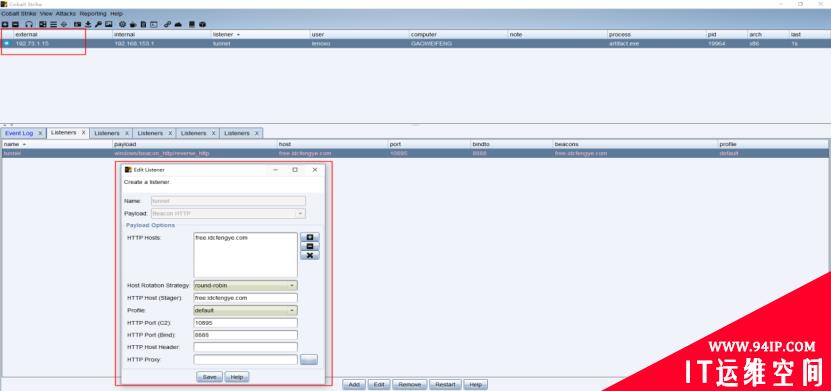
Task: Click the key credentials toolbar icon
Action: point(98,24)
